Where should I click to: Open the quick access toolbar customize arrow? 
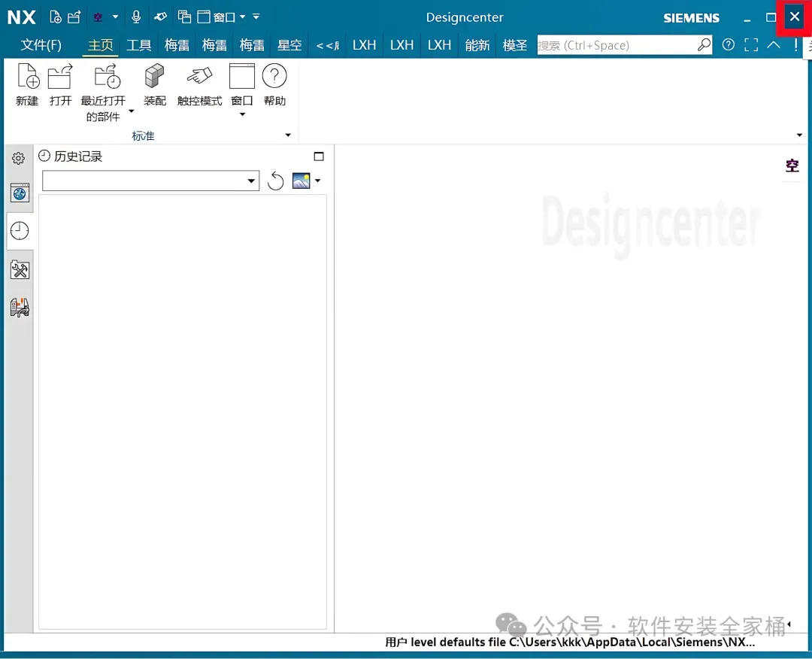(256, 17)
